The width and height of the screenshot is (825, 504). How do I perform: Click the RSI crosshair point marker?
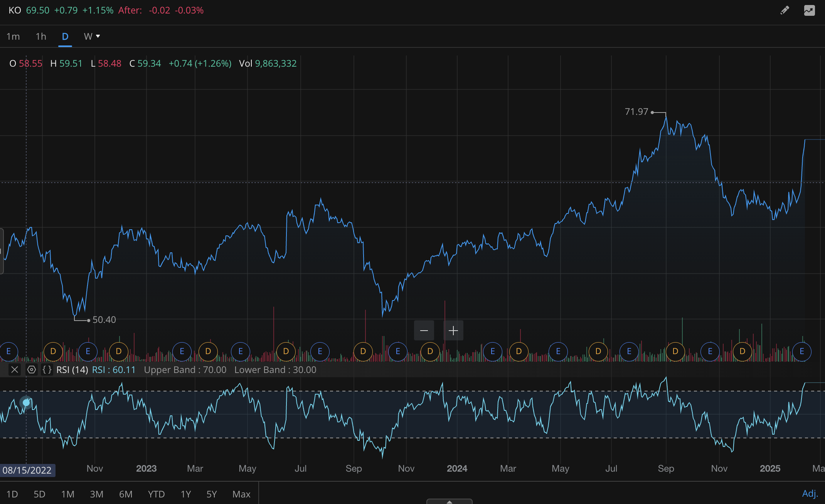pos(26,403)
